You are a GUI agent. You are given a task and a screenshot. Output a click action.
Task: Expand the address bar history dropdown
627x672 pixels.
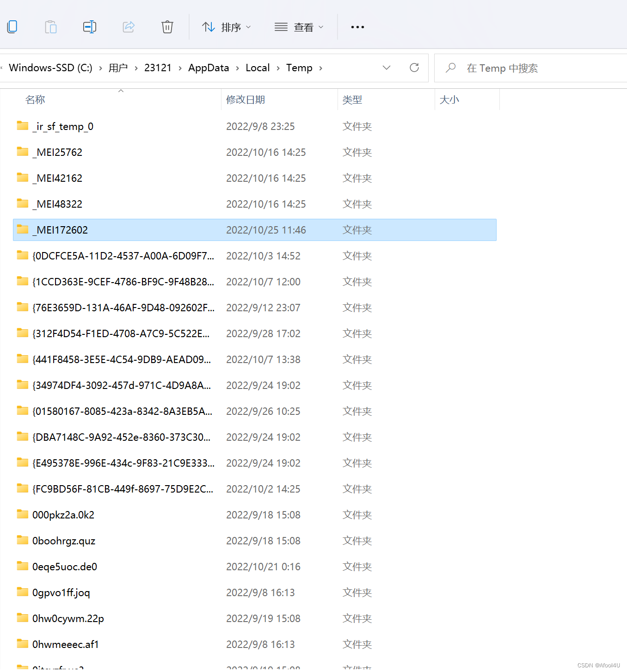pos(387,68)
